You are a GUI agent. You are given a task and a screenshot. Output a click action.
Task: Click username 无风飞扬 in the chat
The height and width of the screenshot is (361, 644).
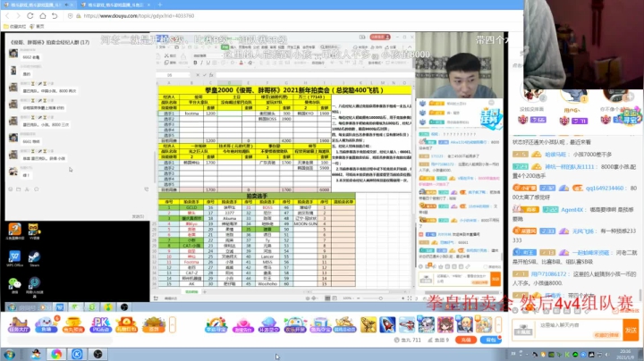[x=583, y=231]
